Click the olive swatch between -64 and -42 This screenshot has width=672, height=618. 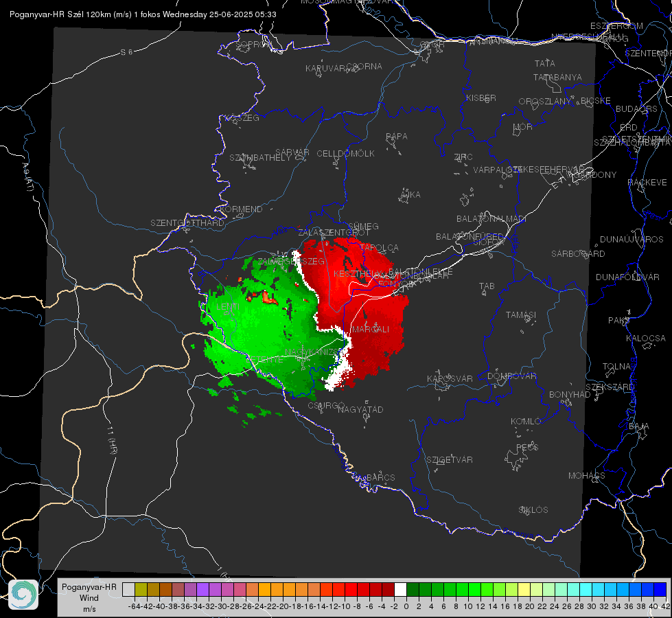pos(141,589)
